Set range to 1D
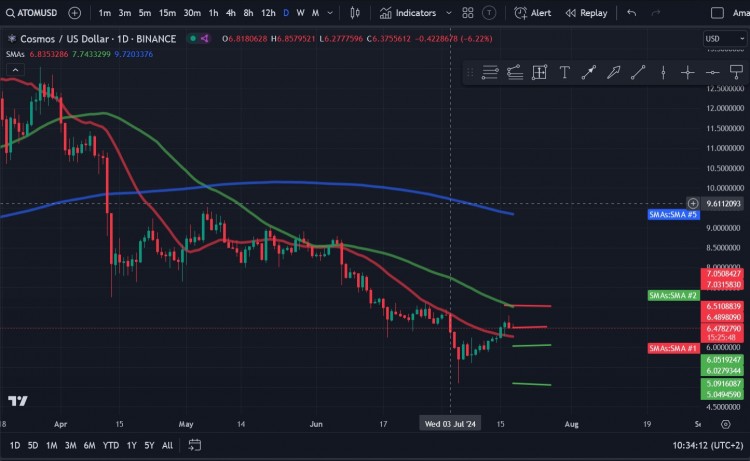The width and height of the screenshot is (750, 461). tap(15, 445)
